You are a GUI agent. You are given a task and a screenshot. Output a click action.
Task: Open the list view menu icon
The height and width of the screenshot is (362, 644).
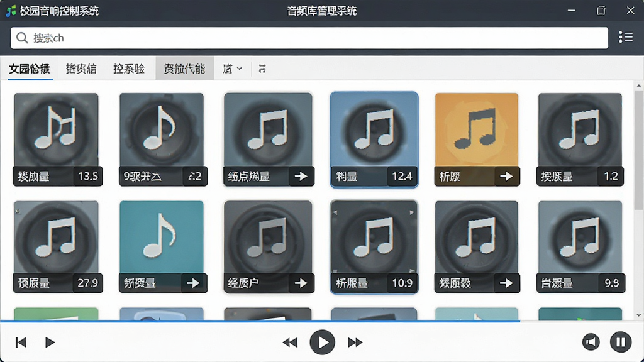626,37
